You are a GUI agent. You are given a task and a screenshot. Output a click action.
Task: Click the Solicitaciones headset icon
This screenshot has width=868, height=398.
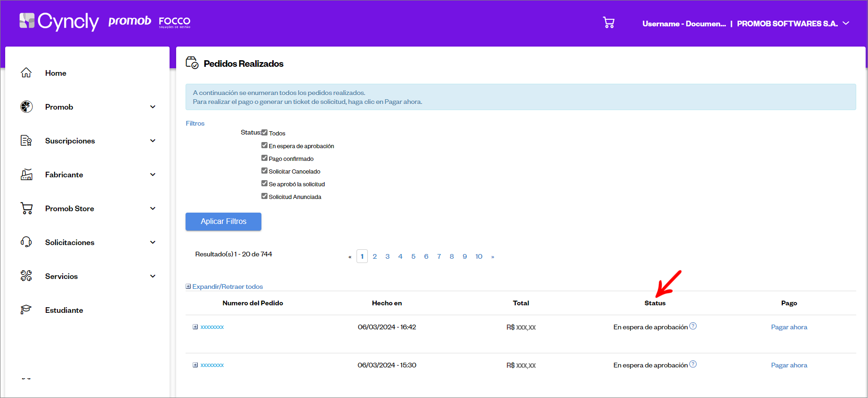26,242
